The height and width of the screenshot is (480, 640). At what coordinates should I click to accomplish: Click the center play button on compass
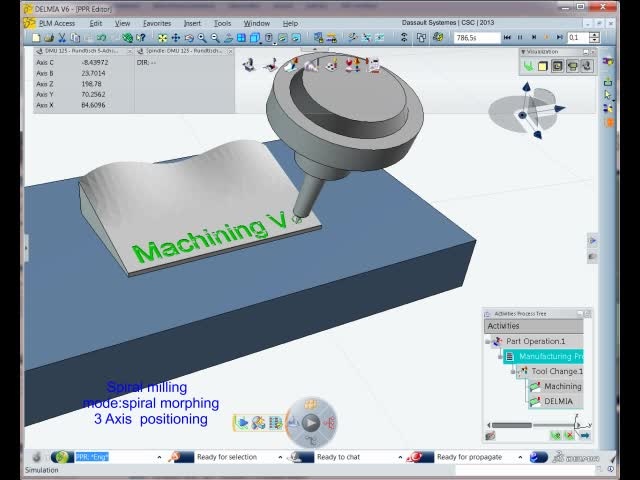pos(311,423)
